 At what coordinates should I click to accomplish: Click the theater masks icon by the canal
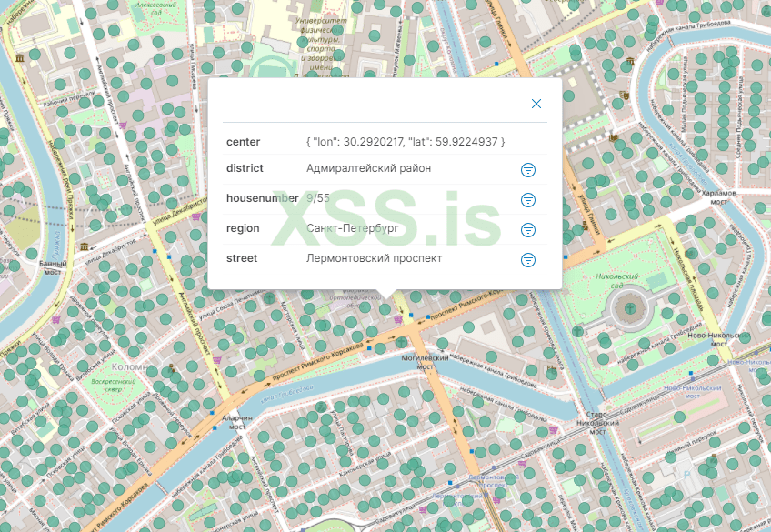point(625,95)
